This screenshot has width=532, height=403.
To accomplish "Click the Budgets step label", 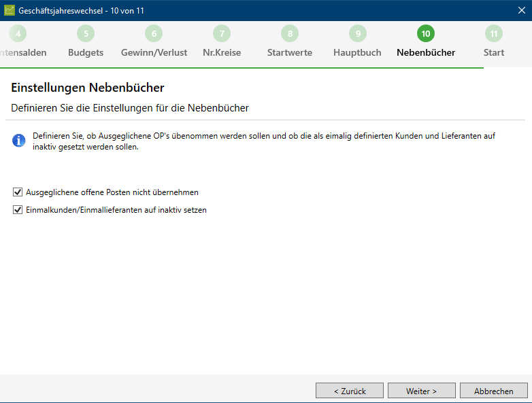I will (x=86, y=52).
